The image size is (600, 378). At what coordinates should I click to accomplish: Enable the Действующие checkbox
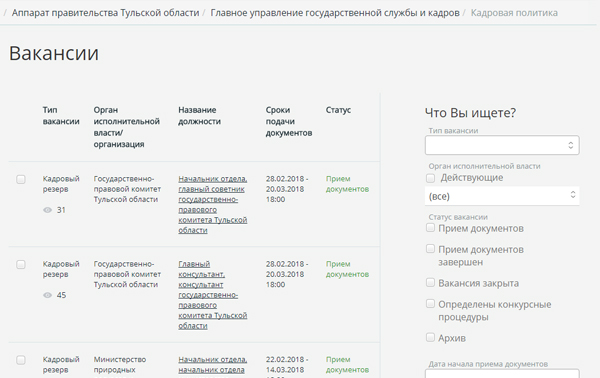click(430, 178)
